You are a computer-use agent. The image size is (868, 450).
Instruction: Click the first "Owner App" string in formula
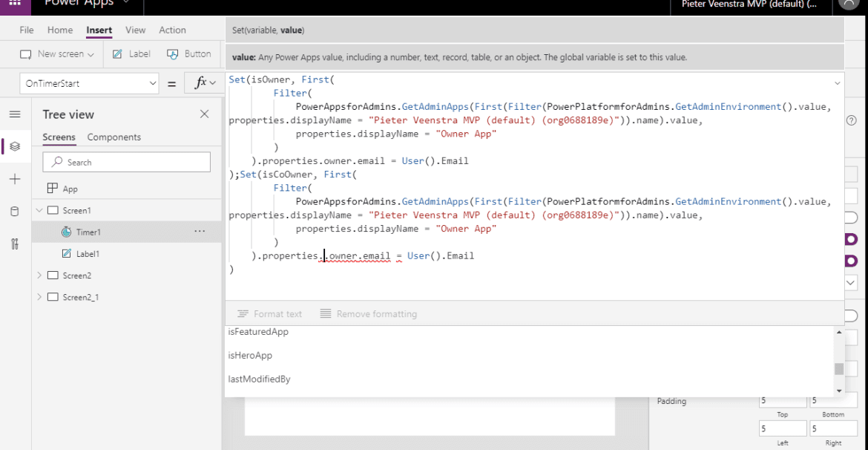coord(466,134)
